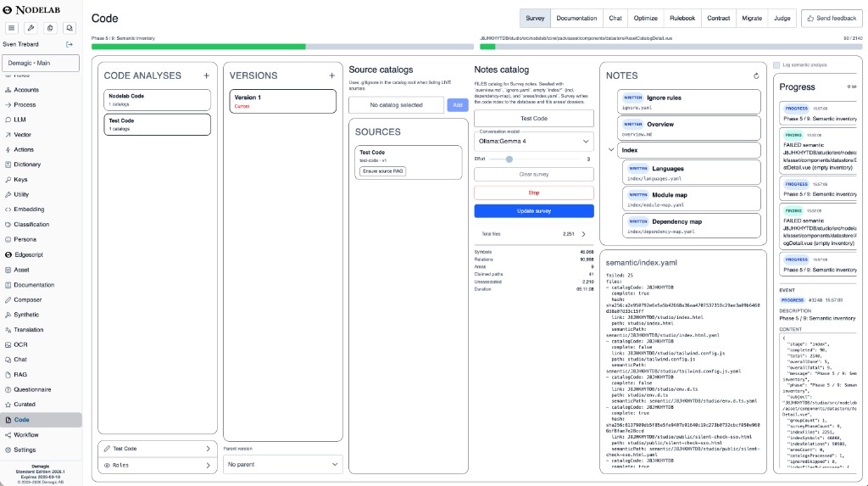Switch to the Migrate tab
868x486 pixels.
pyautogui.click(x=752, y=19)
